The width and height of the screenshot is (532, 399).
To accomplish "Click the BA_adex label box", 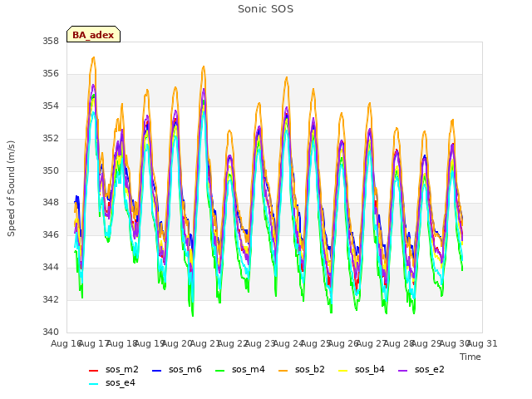I will (x=93, y=34).
